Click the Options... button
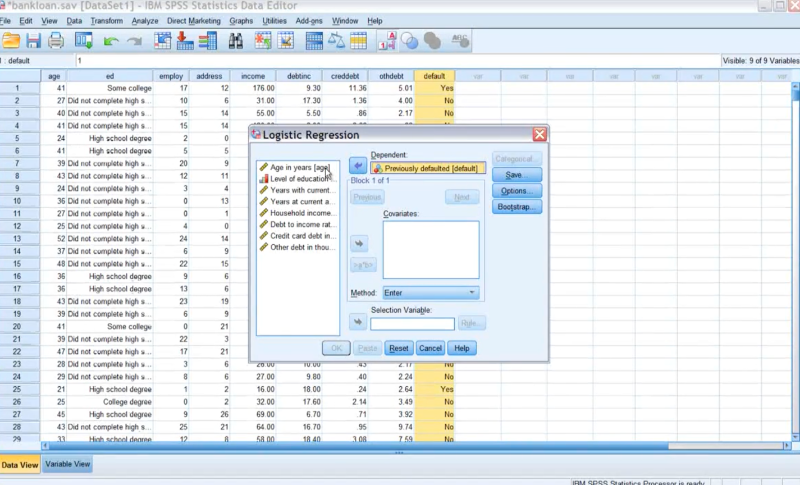 pyautogui.click(x=517, y=191)
